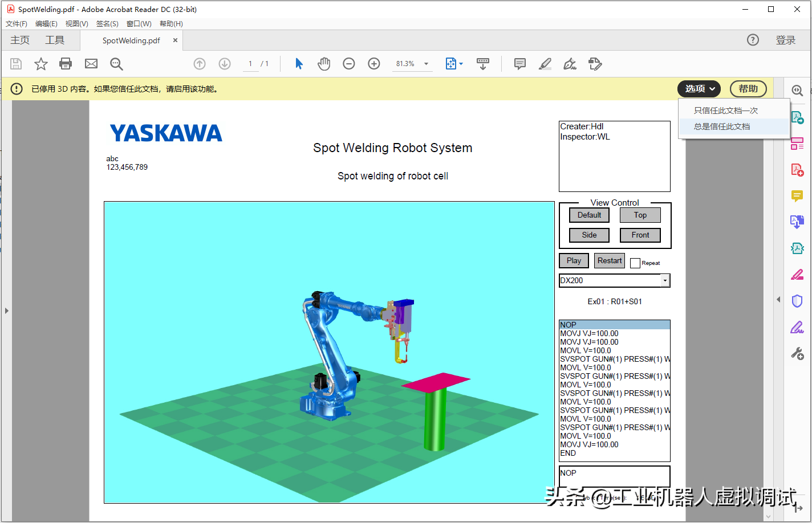Switch to the 主页 tab

20,40
